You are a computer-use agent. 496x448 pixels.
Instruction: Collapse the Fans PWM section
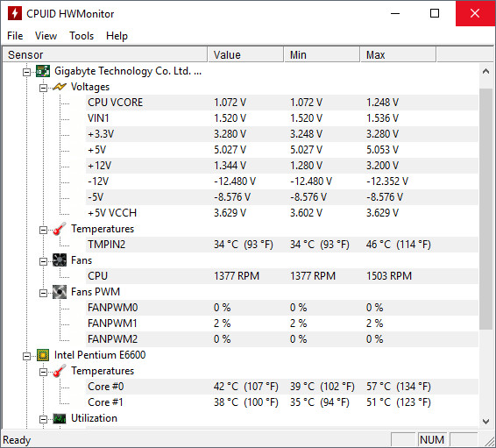(43, 294)
